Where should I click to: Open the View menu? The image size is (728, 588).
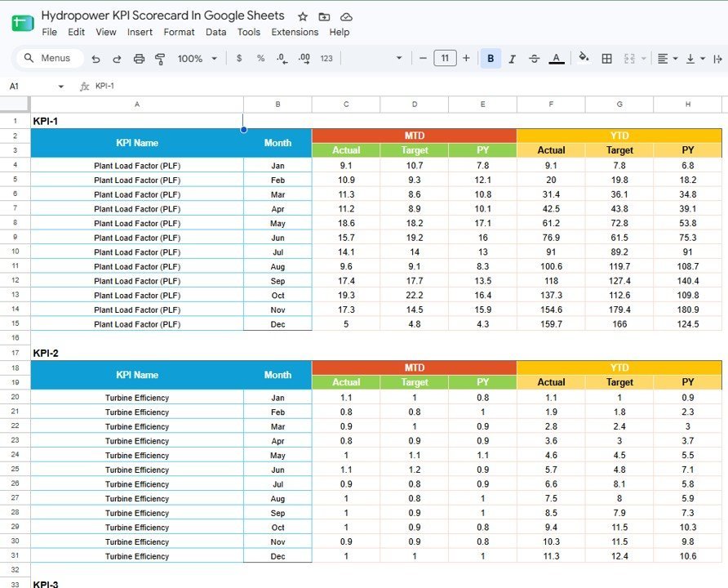pyautogui.click(x=106, y=32)
